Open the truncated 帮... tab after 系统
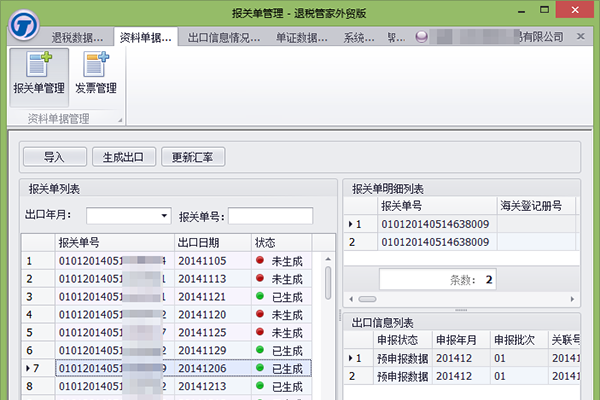The height and width of the screenshot is (400, 600). click(x=396, y=38)
